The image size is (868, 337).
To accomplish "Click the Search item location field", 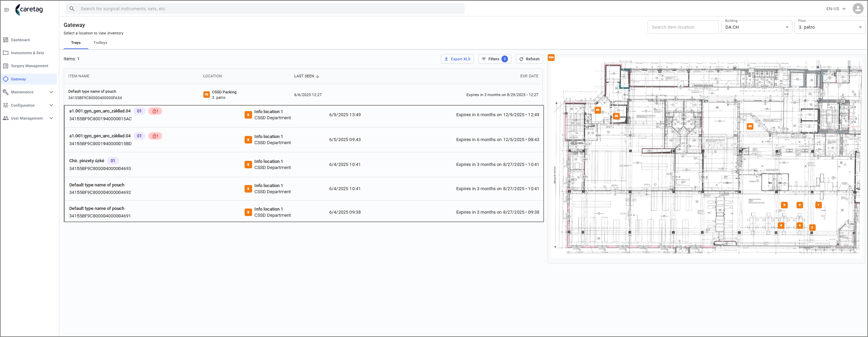I will coord(683,27).
